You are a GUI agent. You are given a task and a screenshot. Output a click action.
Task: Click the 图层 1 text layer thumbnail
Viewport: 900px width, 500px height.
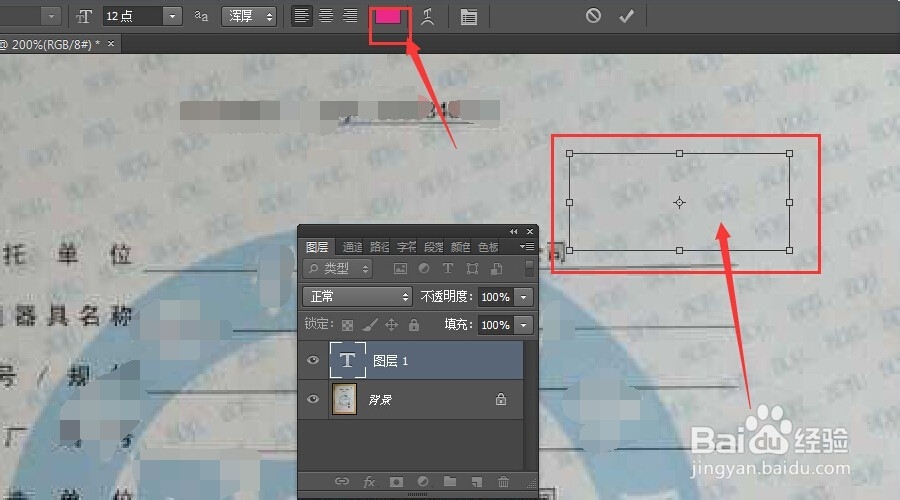(x=347, y=360)
